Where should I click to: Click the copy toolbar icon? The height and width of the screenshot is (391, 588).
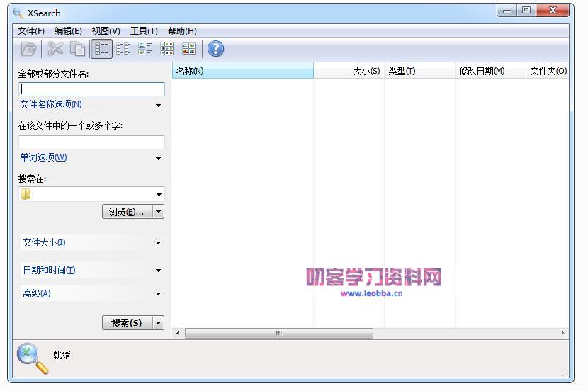point(77,49)
